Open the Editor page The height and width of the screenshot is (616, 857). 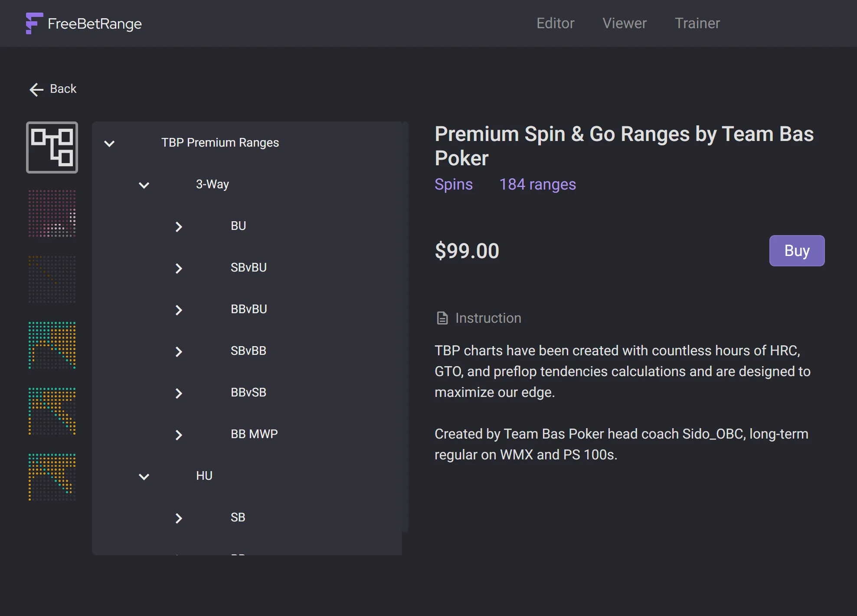point(556,23)
